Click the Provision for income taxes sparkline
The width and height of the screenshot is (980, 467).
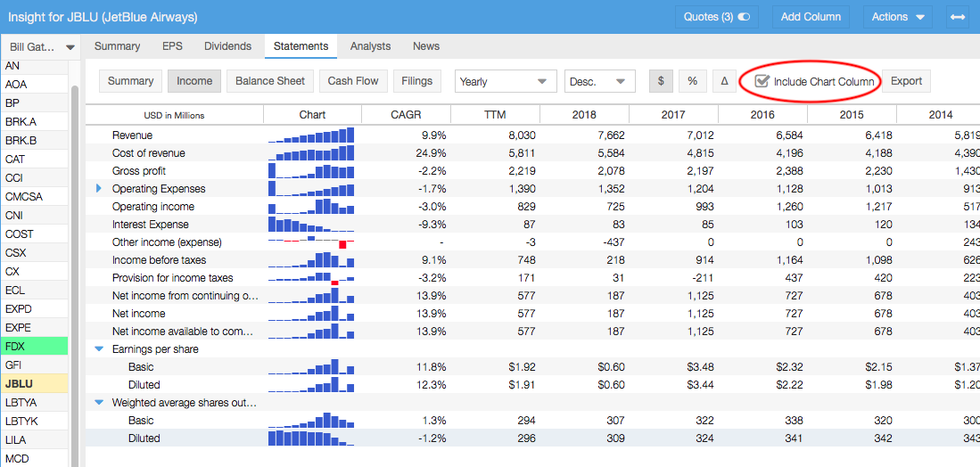tap(311, 278)
